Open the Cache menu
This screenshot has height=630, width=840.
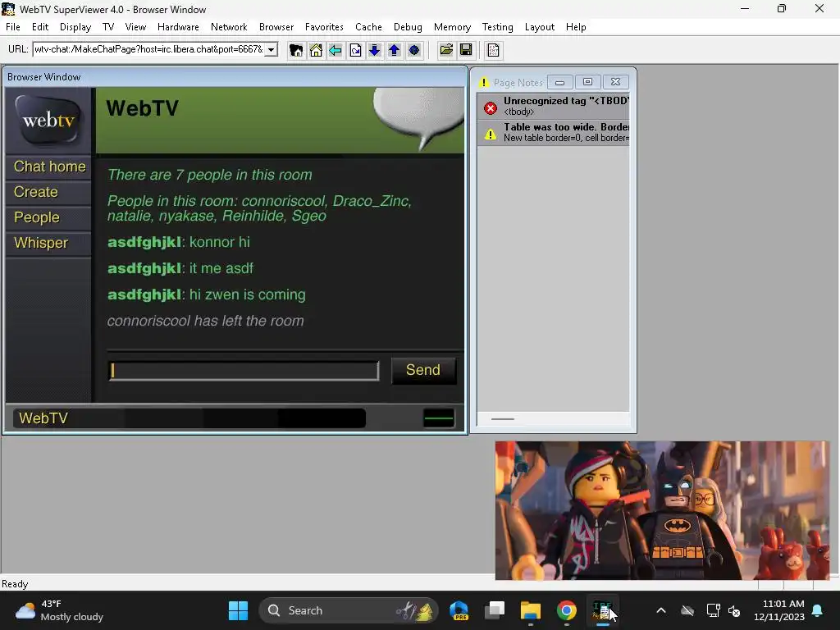coord(368,27)
